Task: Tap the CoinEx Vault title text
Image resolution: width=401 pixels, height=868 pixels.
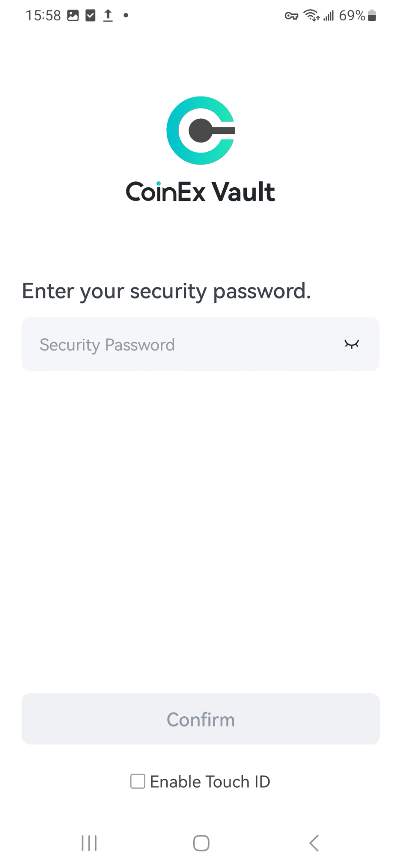Action: pyautogui.click(x=200, y=192)
